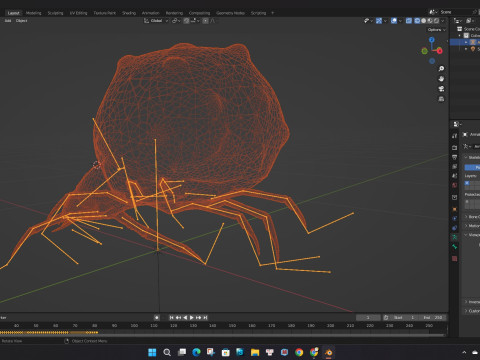
Task: Click frame 100 on the timeline ruler
Action: point(134,325)
